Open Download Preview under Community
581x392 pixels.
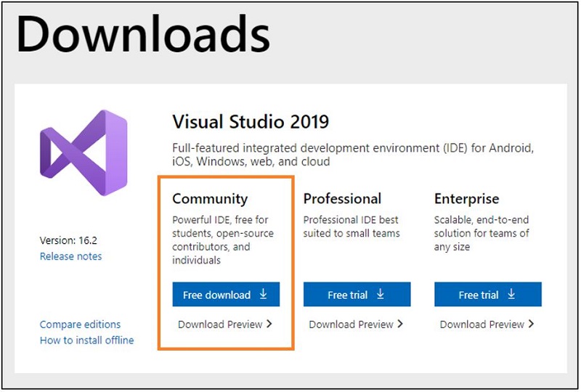coord(225,324)
